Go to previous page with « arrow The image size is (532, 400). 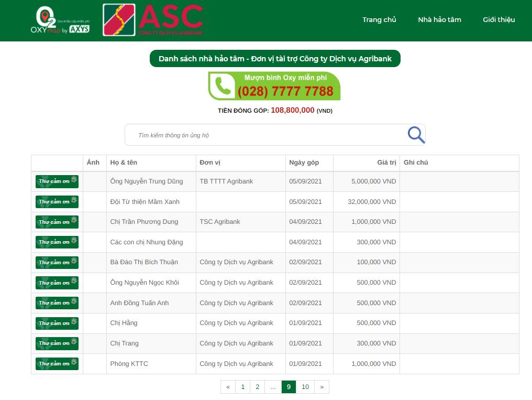click(x=228, y=387)
